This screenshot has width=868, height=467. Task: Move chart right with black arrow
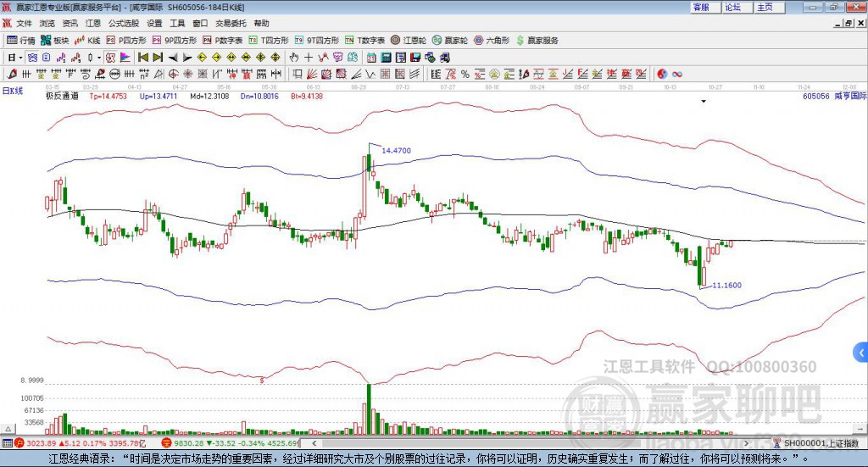click(187, 58)
